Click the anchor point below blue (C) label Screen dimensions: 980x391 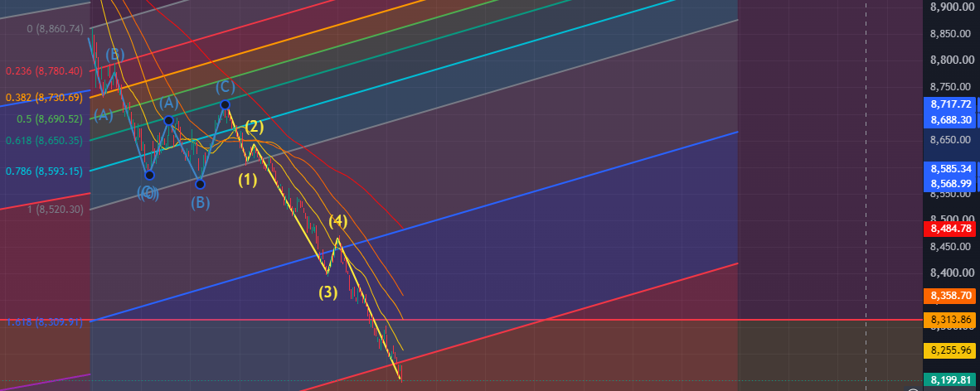[x=225, y=104]
